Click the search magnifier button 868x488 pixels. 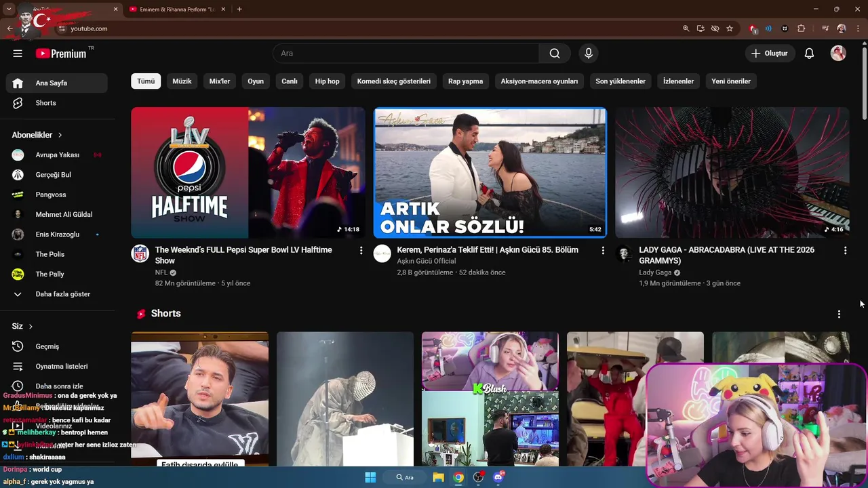pos(555,54)
